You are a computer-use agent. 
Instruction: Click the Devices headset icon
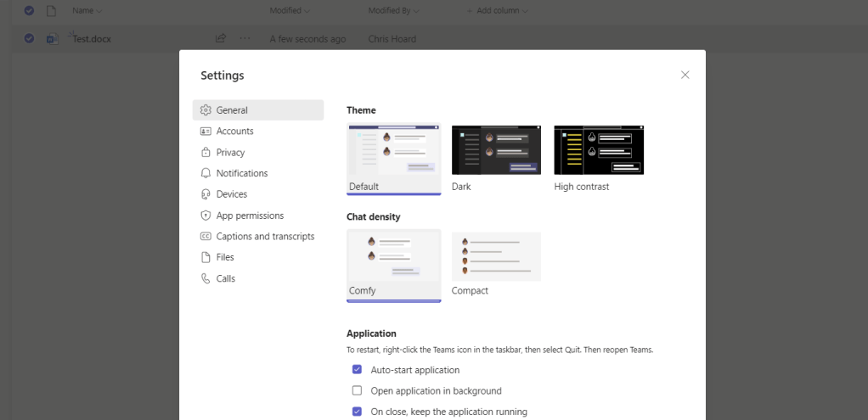(x=206, y=194)
